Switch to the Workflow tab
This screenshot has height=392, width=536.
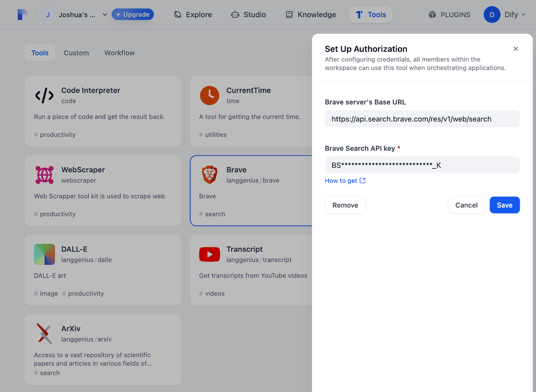(x=119, y=53)
